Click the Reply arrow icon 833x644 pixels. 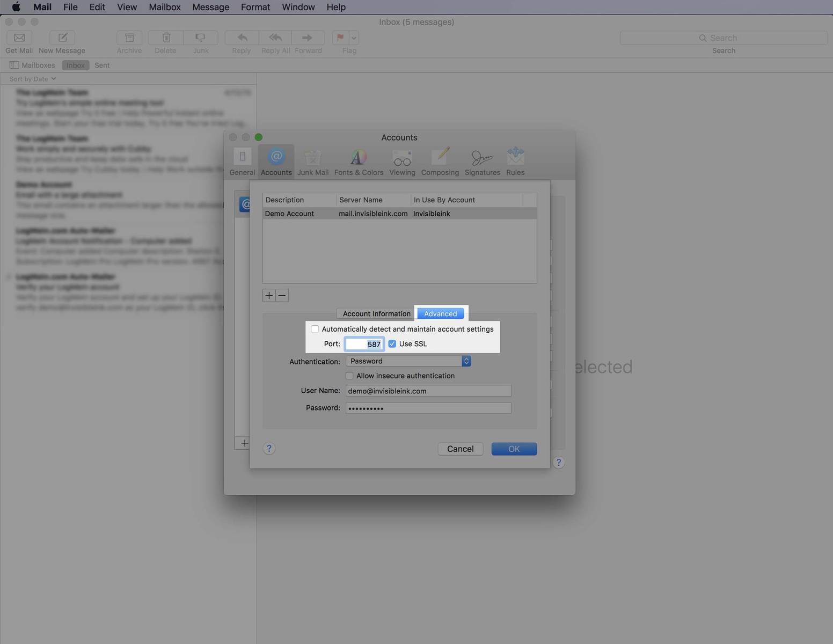click(x=242, y=38)
